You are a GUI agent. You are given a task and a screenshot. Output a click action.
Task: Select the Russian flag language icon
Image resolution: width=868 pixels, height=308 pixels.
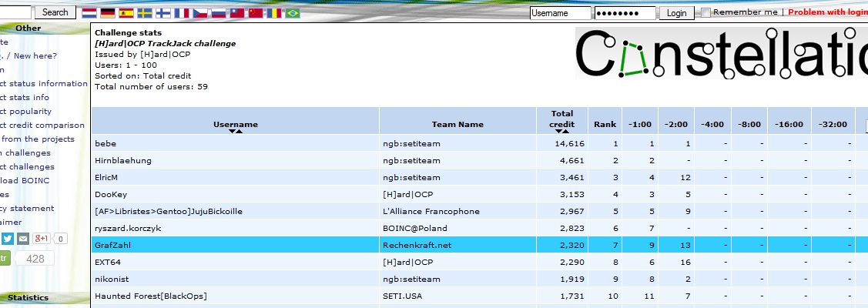pos(219,12)
